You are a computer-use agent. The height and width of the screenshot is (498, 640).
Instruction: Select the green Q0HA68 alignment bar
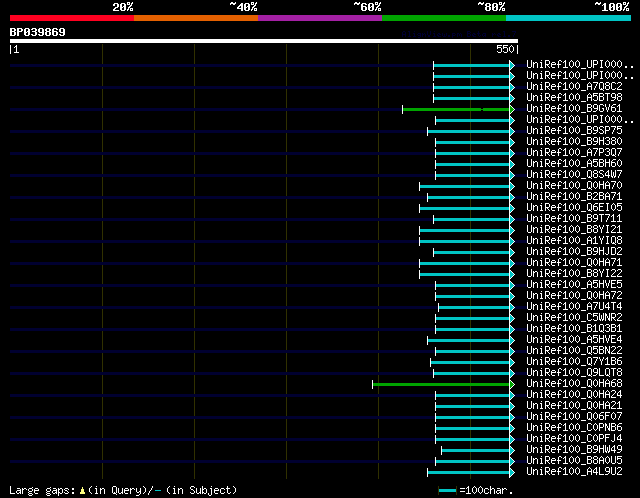pyautogui.click(x=441, y=384)
